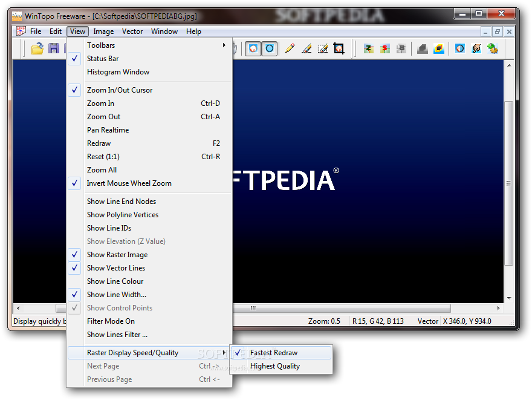Viewport: 532px width, 400px height.
Task: Enable Show Polyline Vertices
Action: [149, 215]
